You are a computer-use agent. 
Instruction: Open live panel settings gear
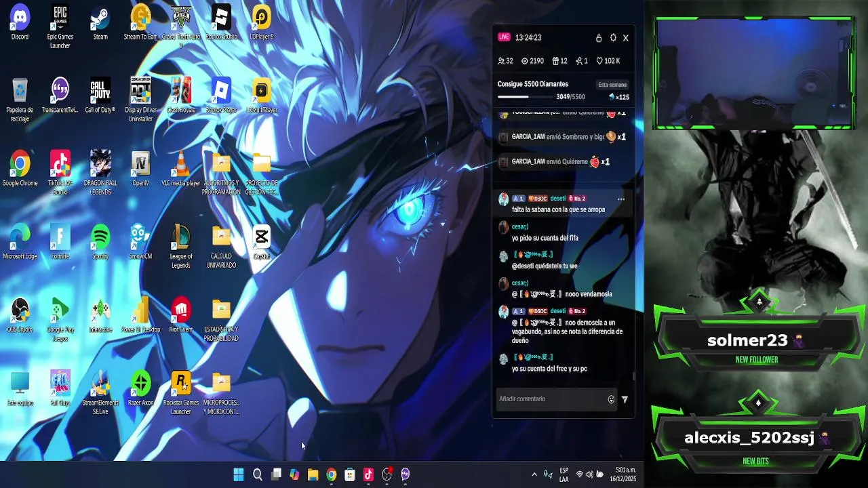tap(613, 38)
